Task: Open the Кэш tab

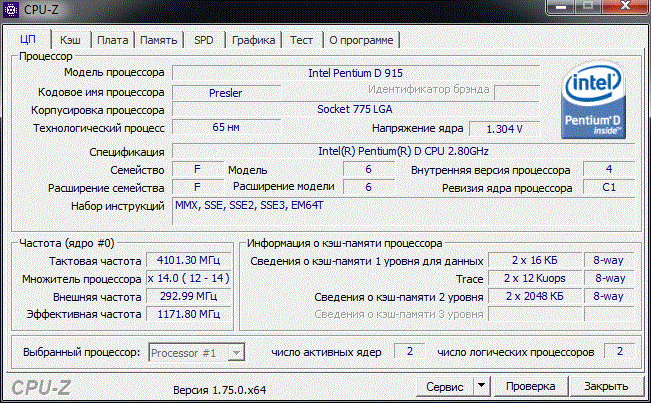Action: 70,40
